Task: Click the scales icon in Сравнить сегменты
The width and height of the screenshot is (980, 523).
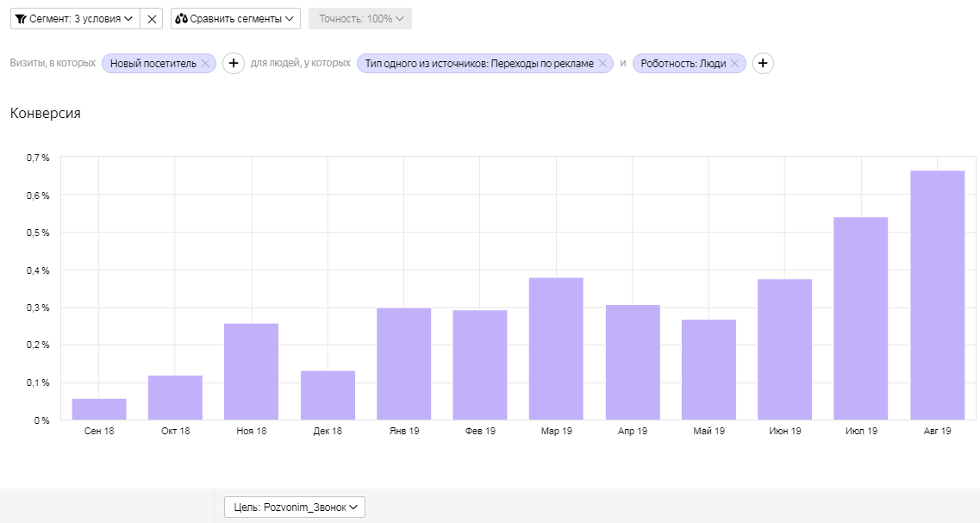Action: click(181, 19)
